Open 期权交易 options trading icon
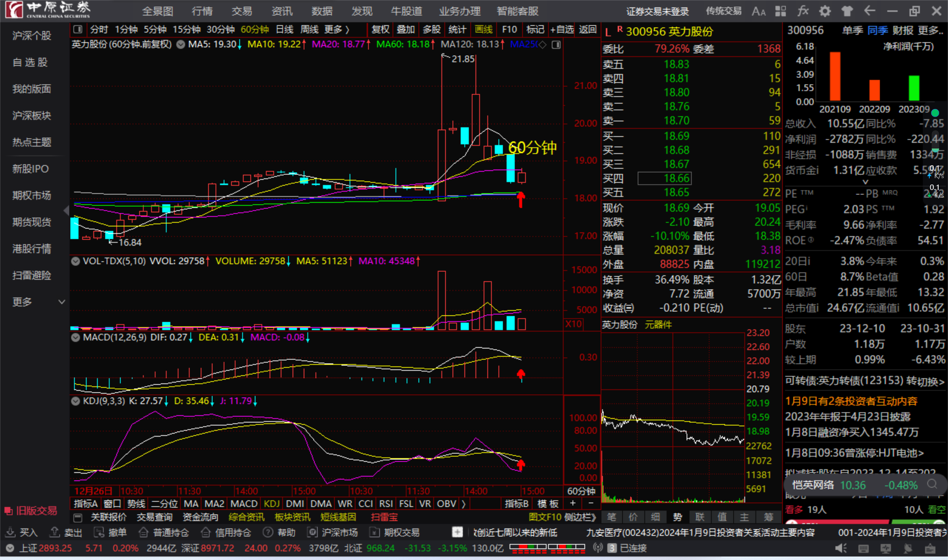Viewport: 948px width, 560px height. point(375,532)
